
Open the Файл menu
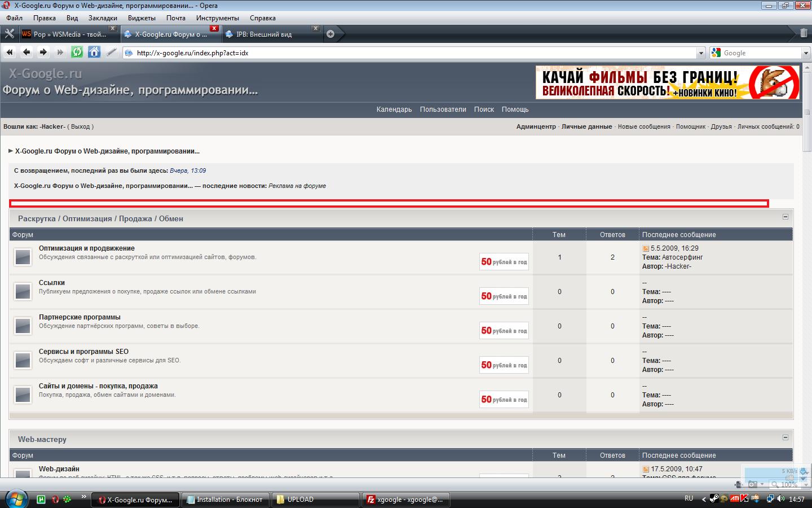click(x=15, y=18)
